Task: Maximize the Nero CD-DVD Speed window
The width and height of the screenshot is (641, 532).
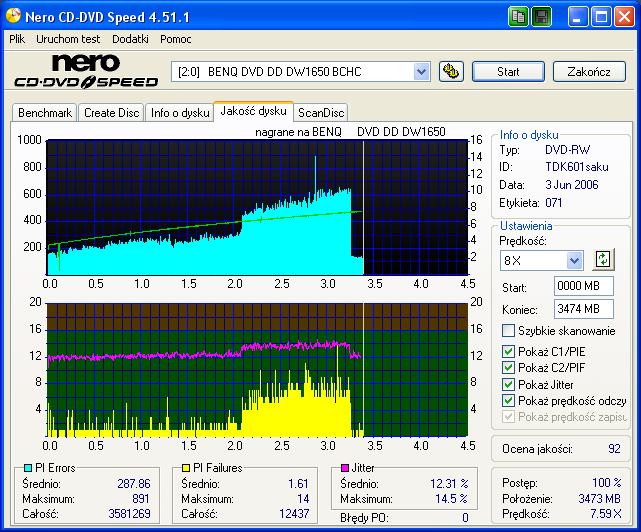Action: tap(601, 17)
